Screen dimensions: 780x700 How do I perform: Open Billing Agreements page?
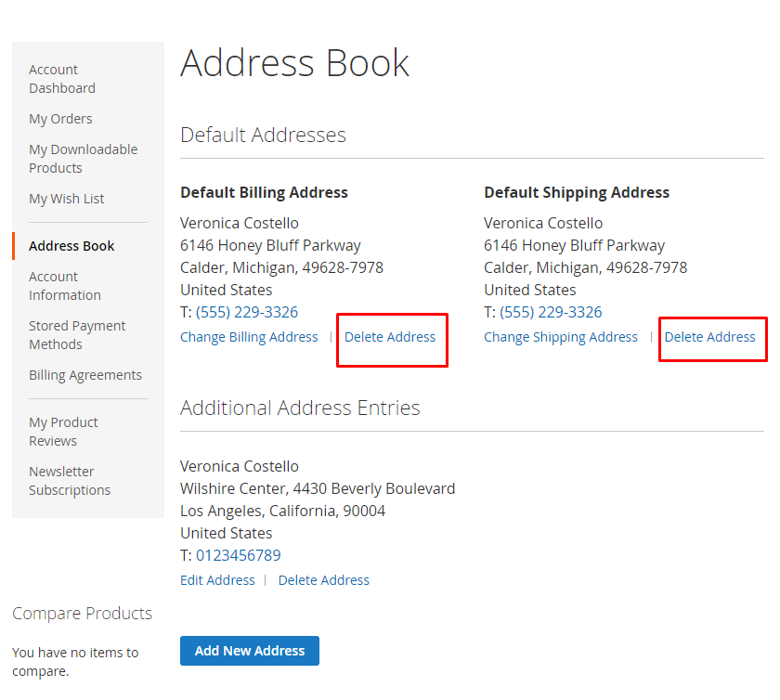click(x=85, y=375)
